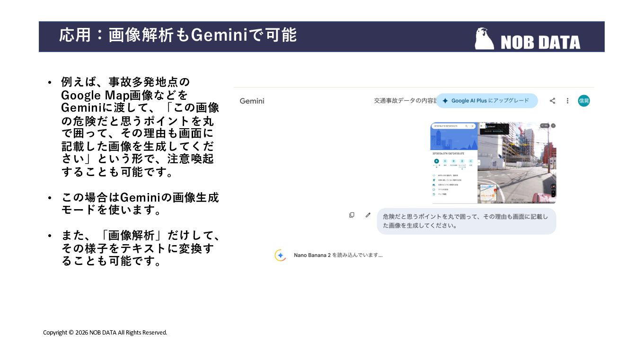Click the share conversation icon in Gemini

point(552,101)
